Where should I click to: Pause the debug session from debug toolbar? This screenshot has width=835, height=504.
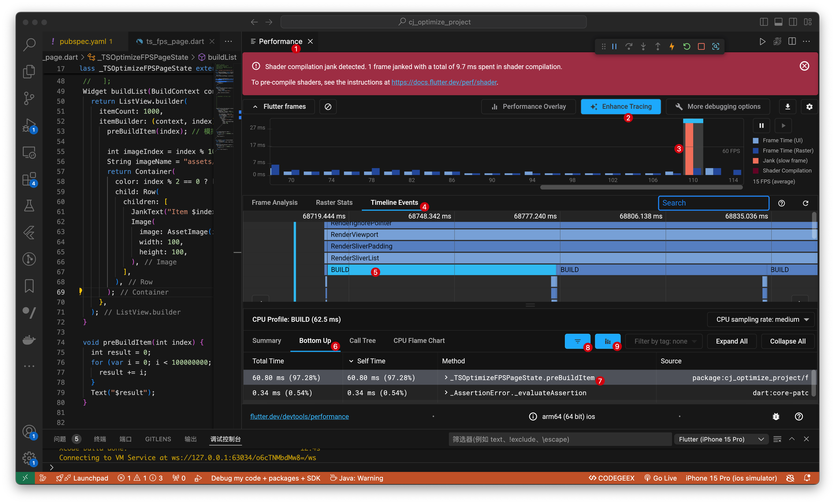614,46
